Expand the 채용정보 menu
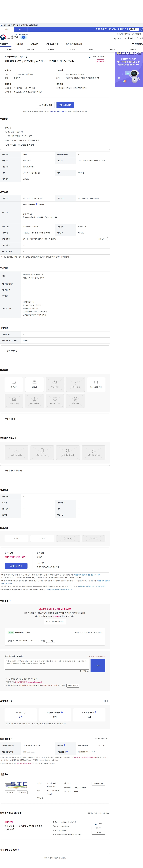Image resolution: width=143 pixels, height=868 pixels. 6,44
